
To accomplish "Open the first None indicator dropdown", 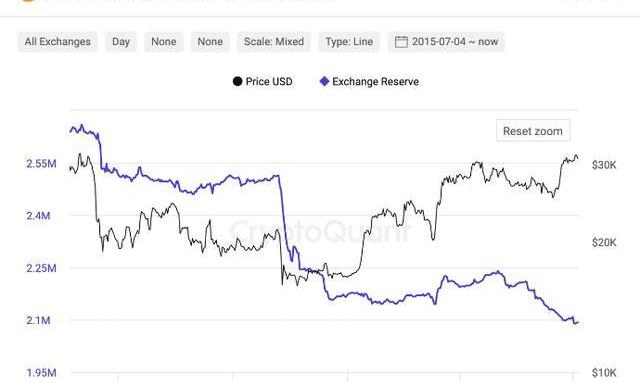I will (164, 42).
